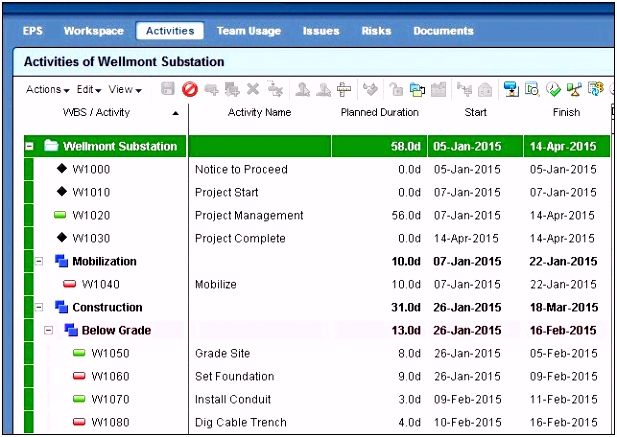Select the W1060 Set Foundation activity row
Screen dimensions: 617x437
click(317, 376)
